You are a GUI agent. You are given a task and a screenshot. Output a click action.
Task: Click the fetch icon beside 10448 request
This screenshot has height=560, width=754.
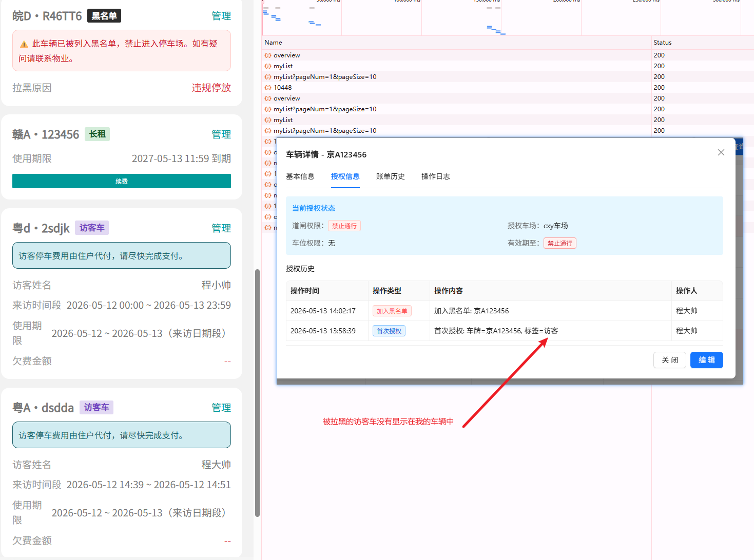(x=267, y=88)
